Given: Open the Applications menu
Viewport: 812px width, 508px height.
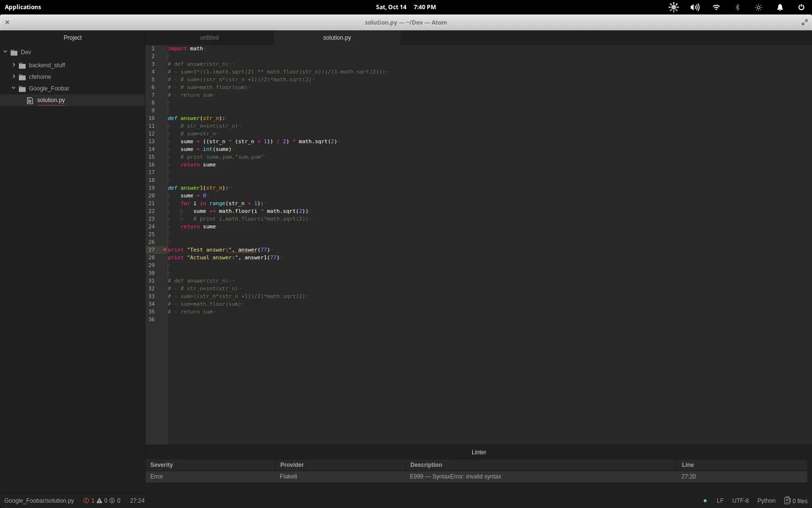Looking at the screenshot, I should click(23, 7).
